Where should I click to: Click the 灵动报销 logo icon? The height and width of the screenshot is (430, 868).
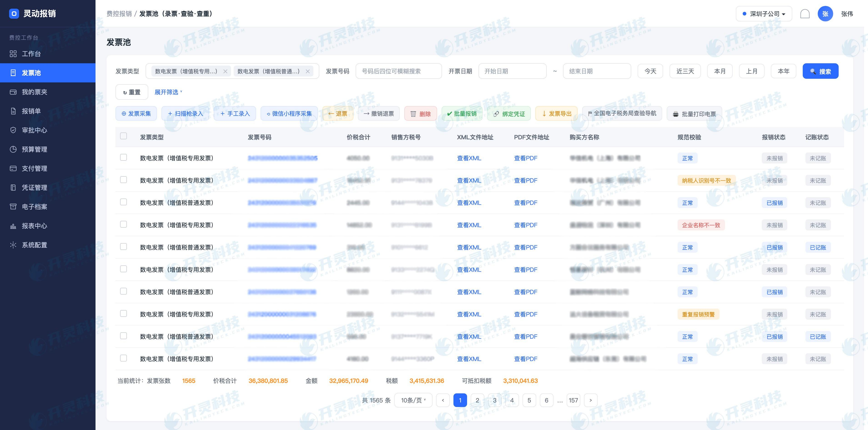(x=14, y=13)
